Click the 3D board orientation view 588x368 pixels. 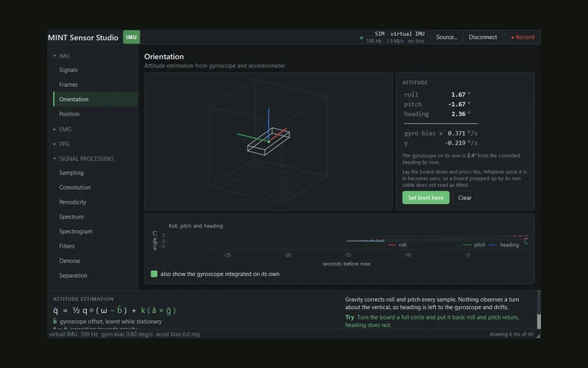pyautogui.click(x=268, y=141)
